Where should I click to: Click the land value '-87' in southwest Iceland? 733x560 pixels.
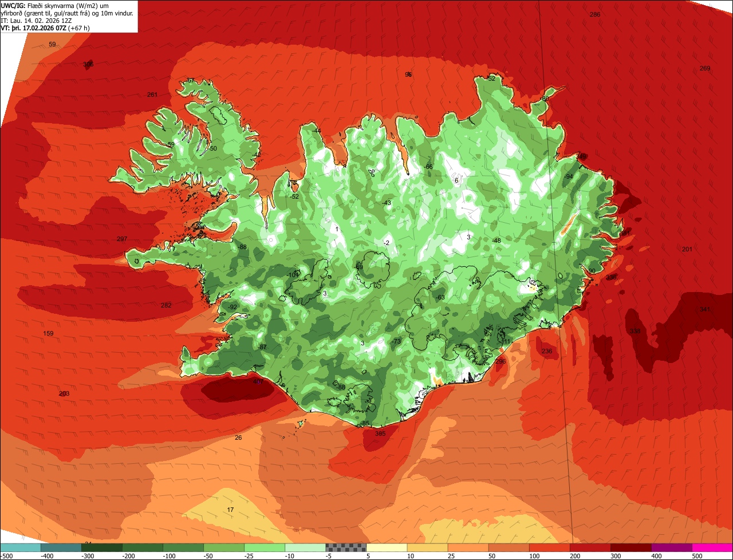[262, 347]
